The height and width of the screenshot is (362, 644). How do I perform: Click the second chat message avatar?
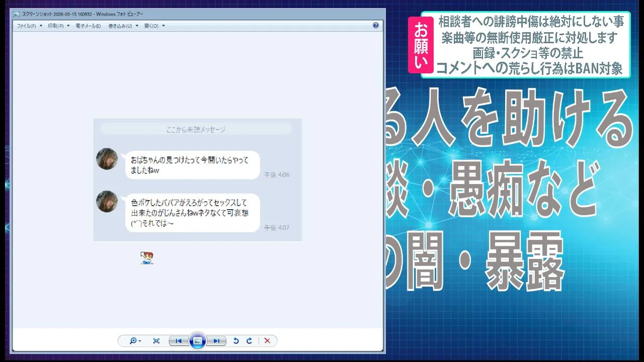[x=107, y=201]
